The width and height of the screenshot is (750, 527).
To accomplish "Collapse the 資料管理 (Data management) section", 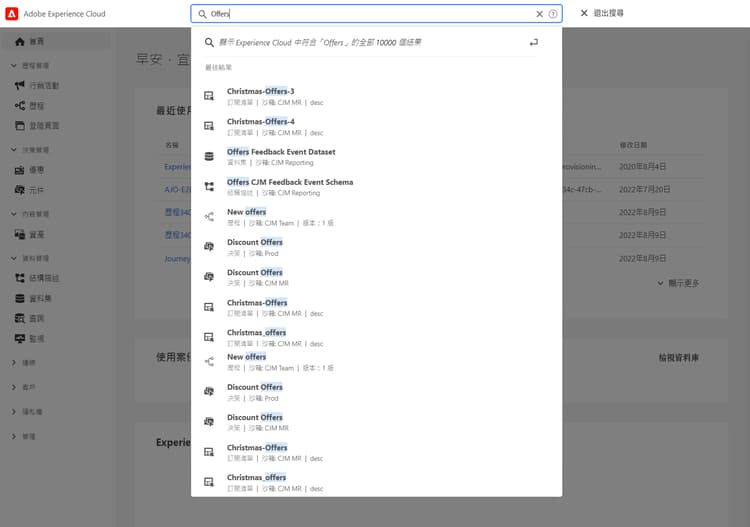I will (13, 258).
